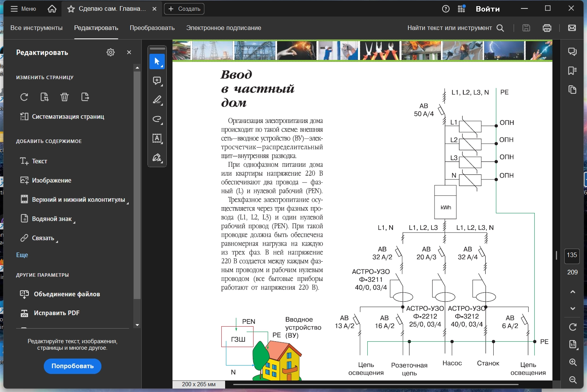The image size is (587, 392).
Task: Click the page display settings icon
Action: [x=573, y=345]
